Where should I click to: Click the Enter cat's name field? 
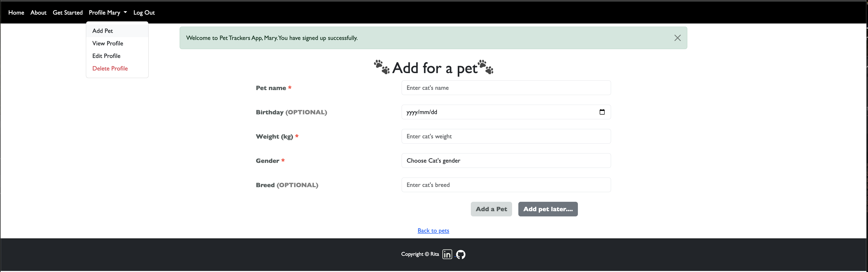pyautogui.click(x=506, y=87)
